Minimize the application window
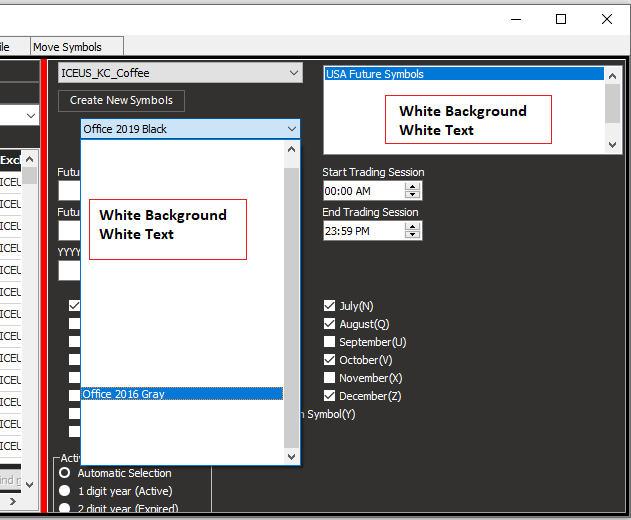Viewport: 631px width, 520px height. (516, 19)
